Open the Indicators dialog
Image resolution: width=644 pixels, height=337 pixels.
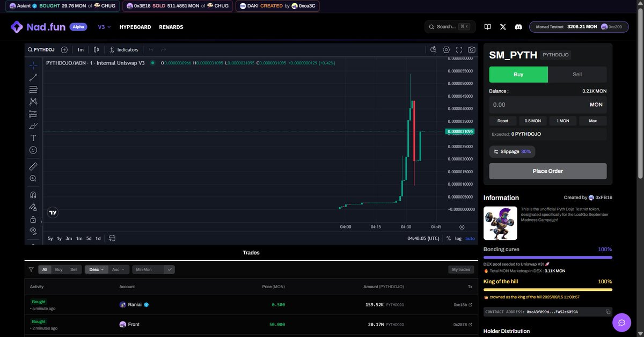pyautogui.click(x=123, y=49)
